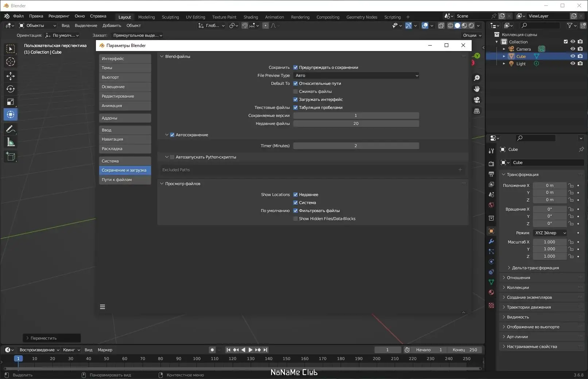Play the animation forward
The height and width of the screenshot is (379, 588).
tap(250, 350)
